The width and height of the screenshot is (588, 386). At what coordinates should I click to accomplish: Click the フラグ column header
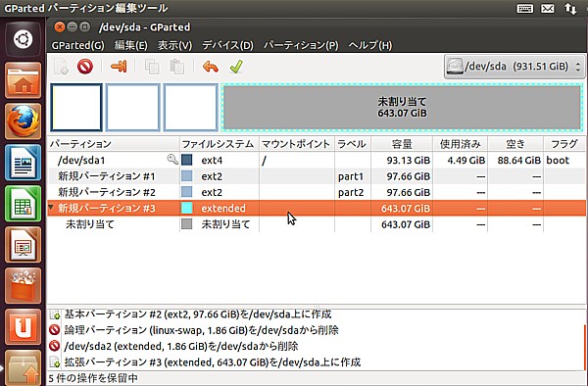[x=564, y=144]
